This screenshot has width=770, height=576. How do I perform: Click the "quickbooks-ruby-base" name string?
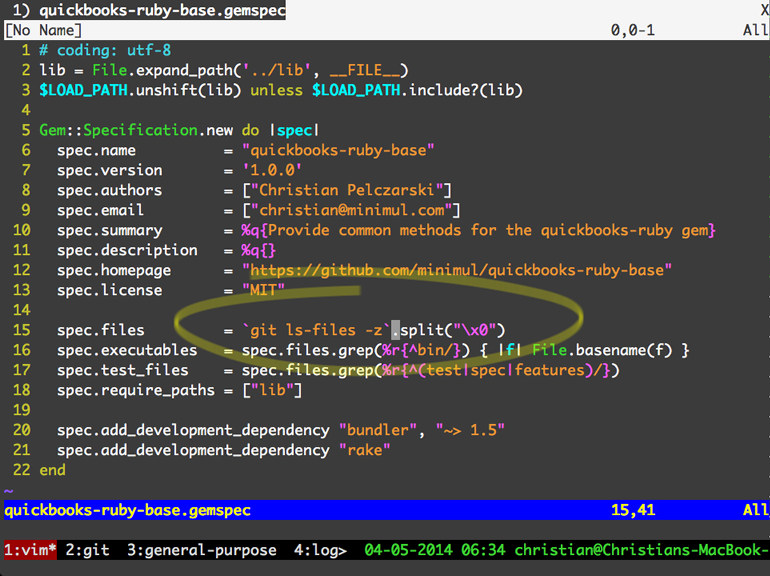(x=338, y=150)
